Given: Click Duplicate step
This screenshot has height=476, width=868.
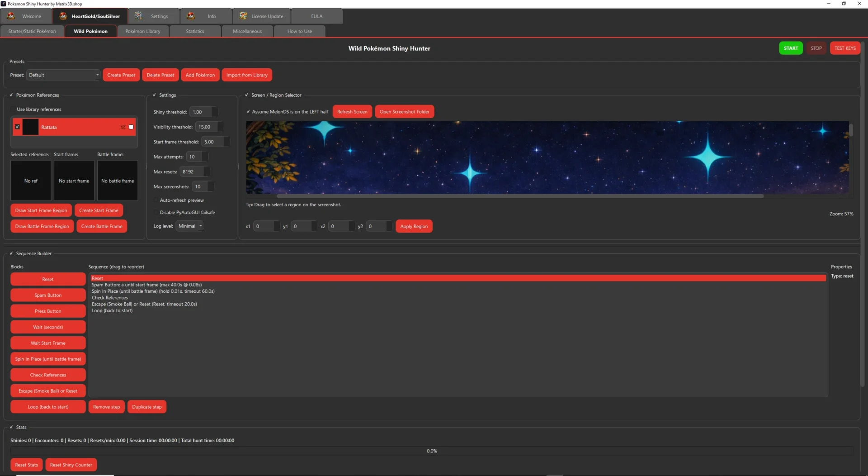Looking at the screenshot, I should 147,407.
